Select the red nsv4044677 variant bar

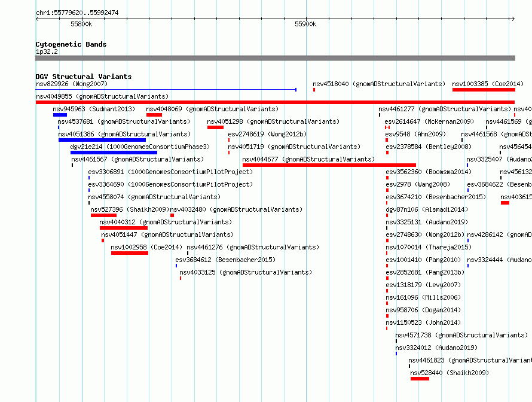click(x=329, y=165)
